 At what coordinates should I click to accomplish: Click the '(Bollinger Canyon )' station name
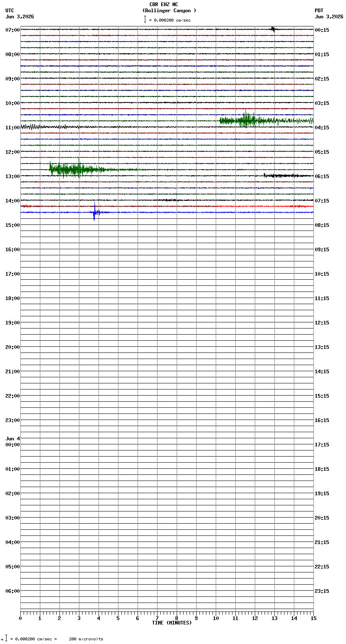(x=169, y=11)
